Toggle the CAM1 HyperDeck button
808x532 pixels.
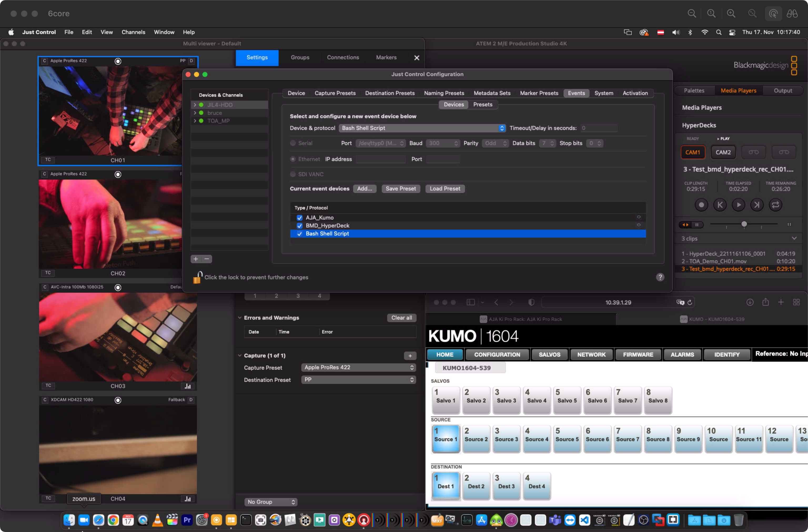tap(693, 152)
